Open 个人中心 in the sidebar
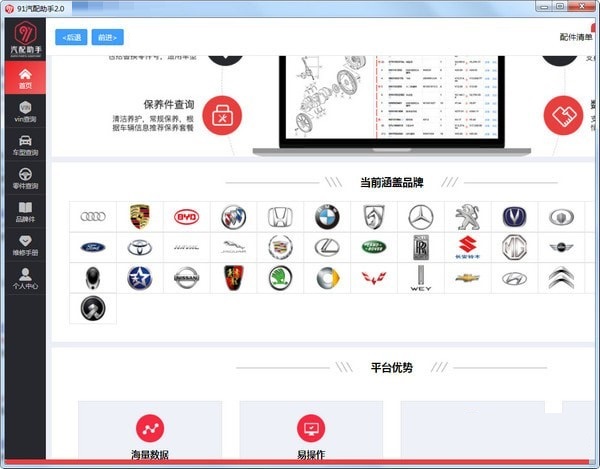600x469 pixels. tap(25, 278)
